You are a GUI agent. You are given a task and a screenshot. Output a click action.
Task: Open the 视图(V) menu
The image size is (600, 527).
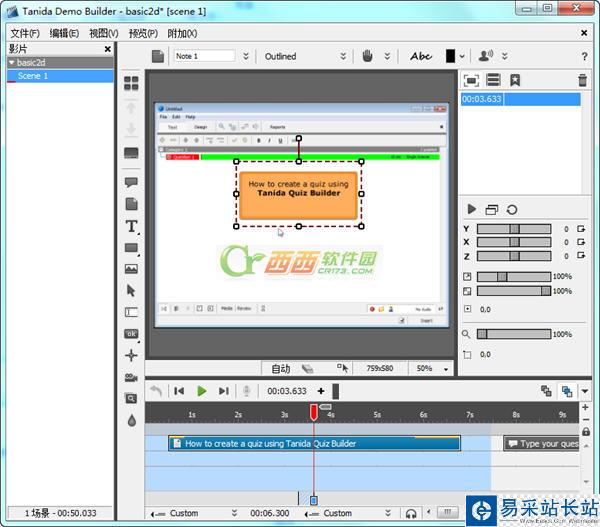tap(104, 33)
